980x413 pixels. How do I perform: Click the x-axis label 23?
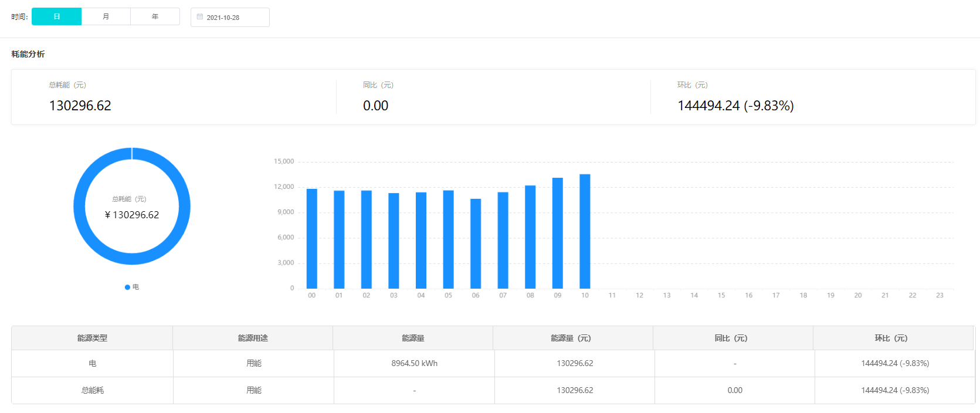coord(940,295)
